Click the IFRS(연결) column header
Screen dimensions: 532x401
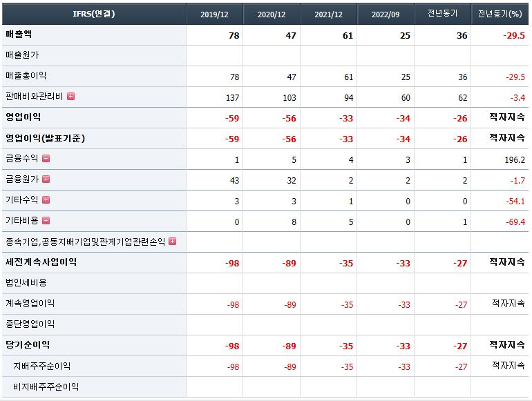coord(94,14)
